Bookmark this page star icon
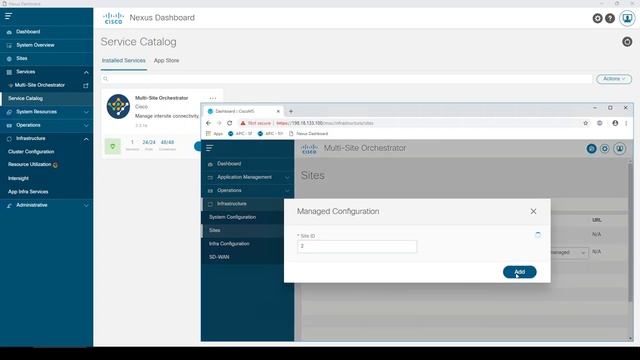 (x=586, y=123)
